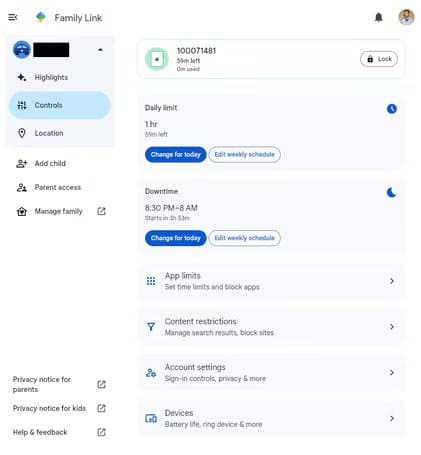Expand App limits with its chevron
421x455 pixels.
tap(392, 281)
